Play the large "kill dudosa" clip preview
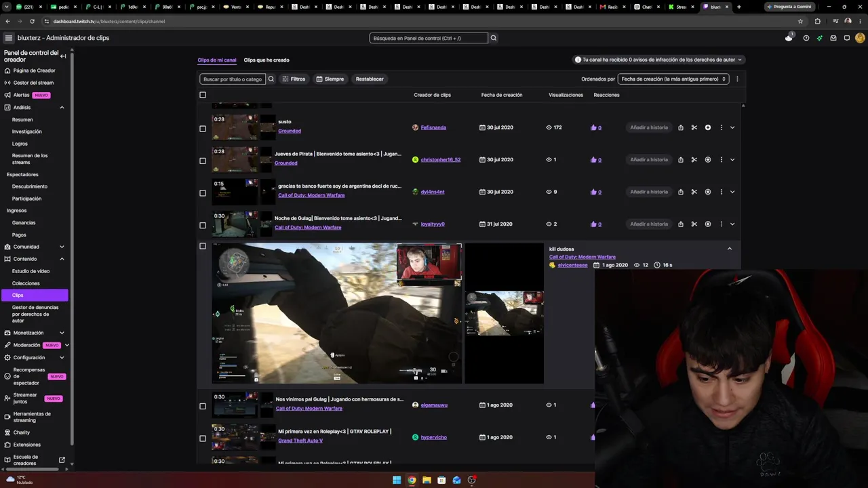Screen dimensions: 868x488 (x=337, y=313)
